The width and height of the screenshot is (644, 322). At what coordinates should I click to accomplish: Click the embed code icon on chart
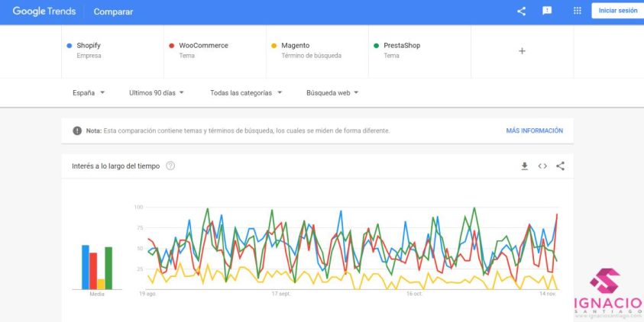[542, 166]
